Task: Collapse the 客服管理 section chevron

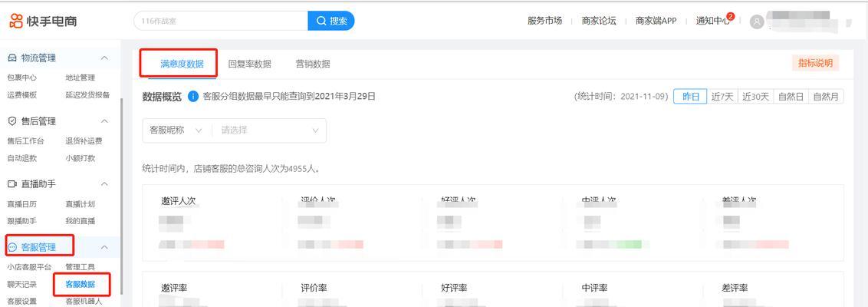Action: coord(104,247)
